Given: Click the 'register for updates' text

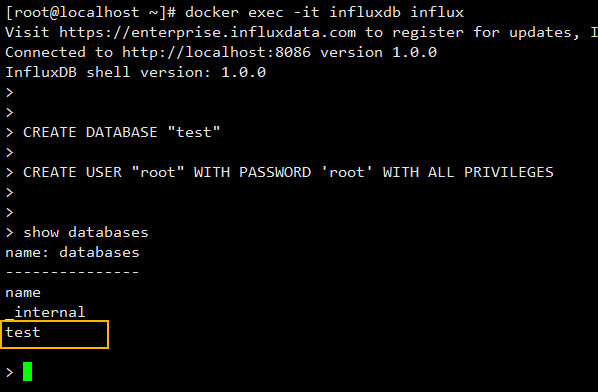Looking at the screenshot, I should 485,33.
